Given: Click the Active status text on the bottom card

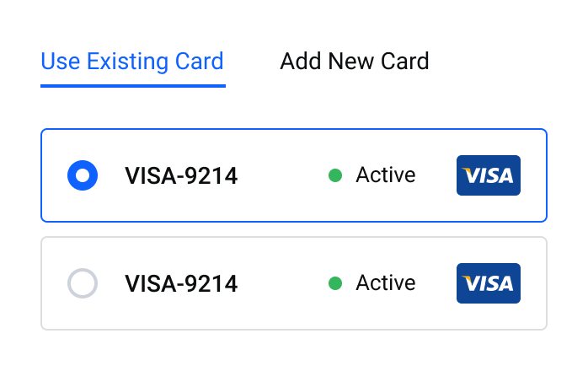Looking at the screenshot, I should point(386,282).
